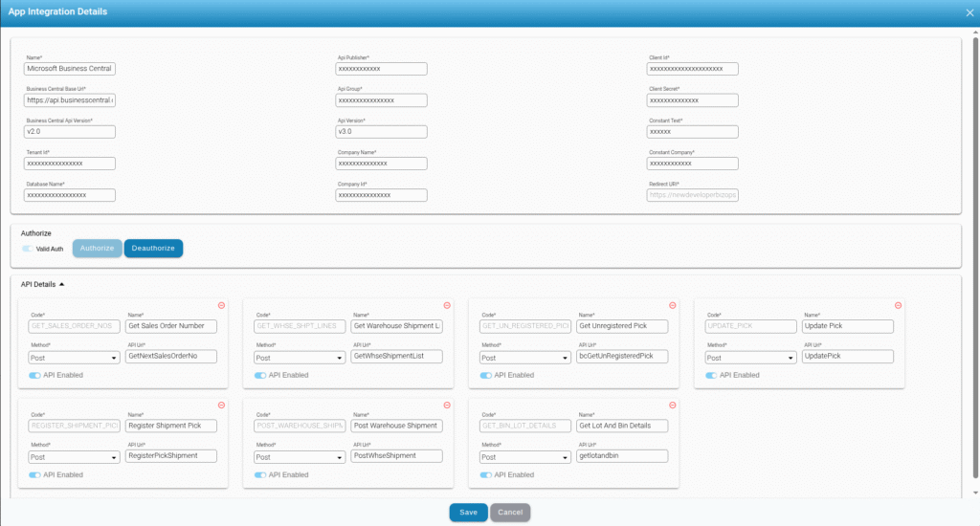Edit the getlotandbin API Url field

pos(622,456)
